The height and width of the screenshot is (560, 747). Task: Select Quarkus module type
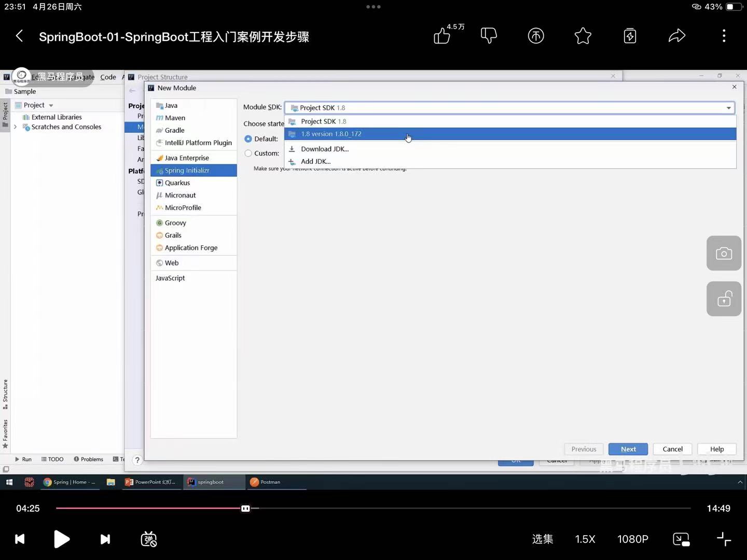point(193,183)
